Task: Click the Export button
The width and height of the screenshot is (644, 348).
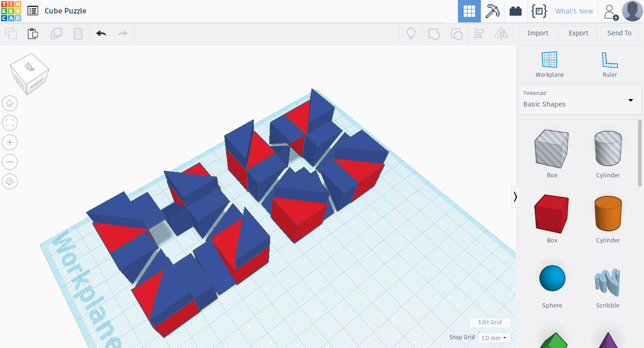Action: pyautogui.click(x=578, y=33)
